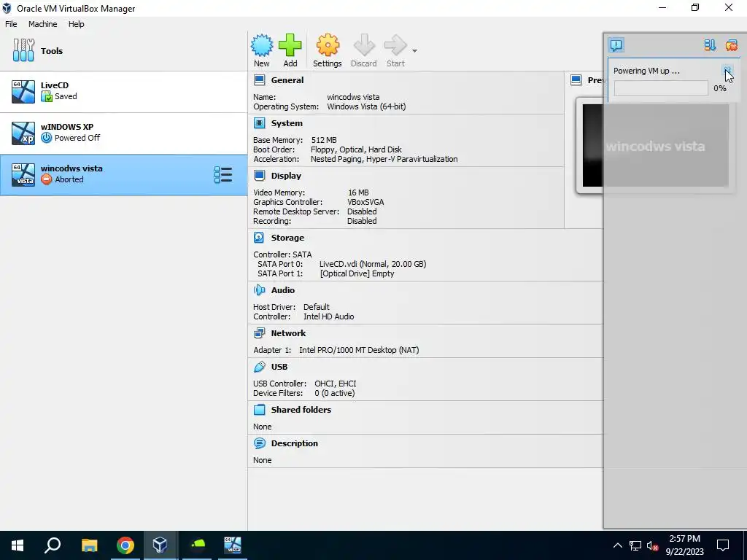Click the vista VM taskbar icon
The image size is (747, 560).
click(x=233, y=545)
